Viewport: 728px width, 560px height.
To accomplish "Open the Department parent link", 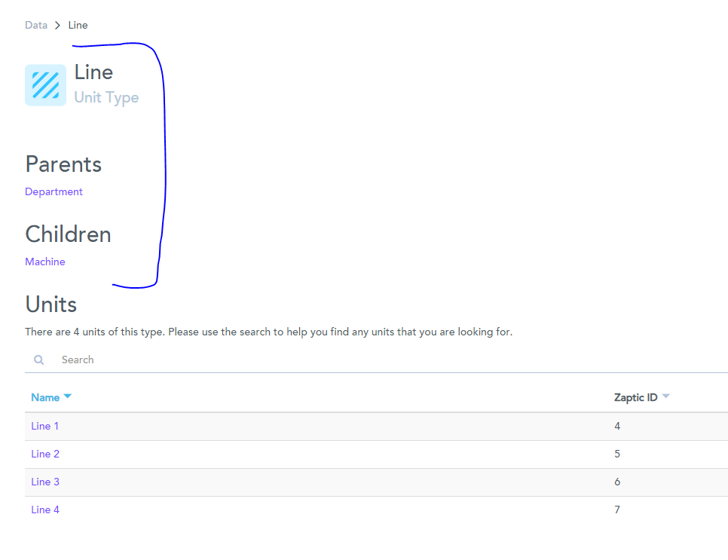I will pos(54,191).
